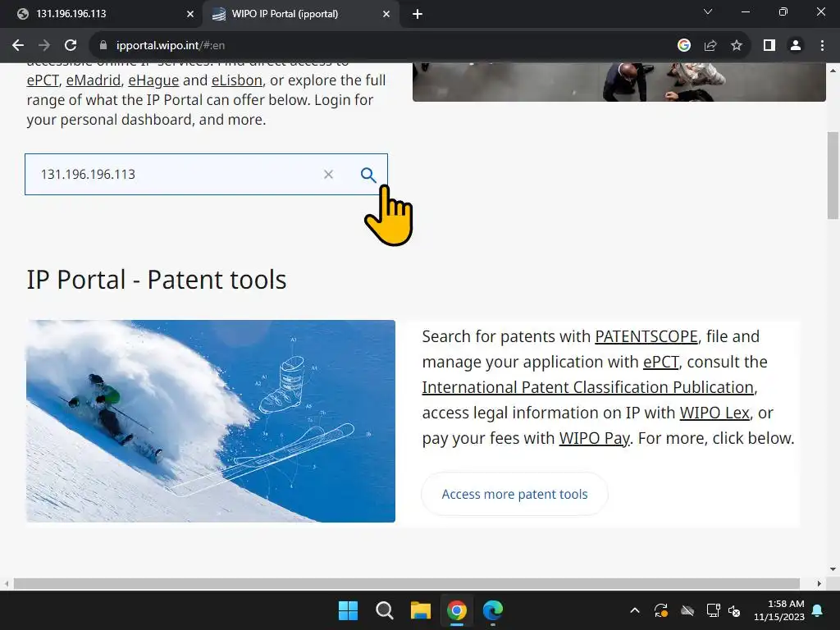Select the WIPO IP Portal tab
840x630 pixels.
[x=300, y=14]
